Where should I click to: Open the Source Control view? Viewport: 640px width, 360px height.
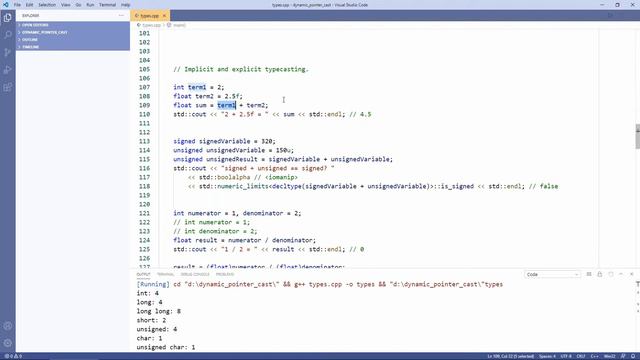click(x=7, y=52)
